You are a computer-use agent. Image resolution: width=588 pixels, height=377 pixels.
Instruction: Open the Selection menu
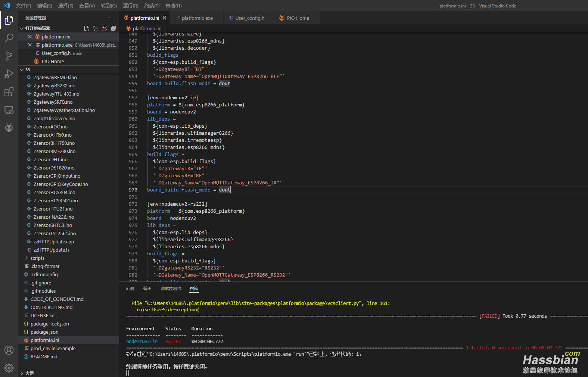(x=65, y=6)
